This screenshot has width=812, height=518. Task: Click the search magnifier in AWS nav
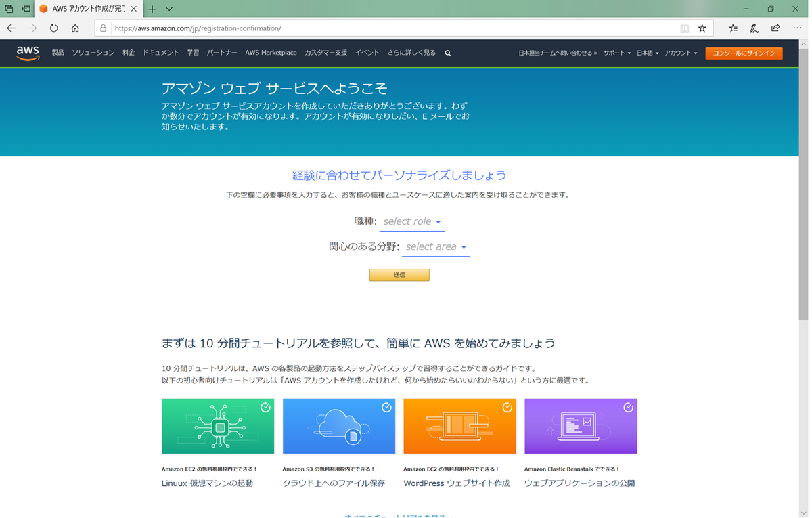coord(448,53)
